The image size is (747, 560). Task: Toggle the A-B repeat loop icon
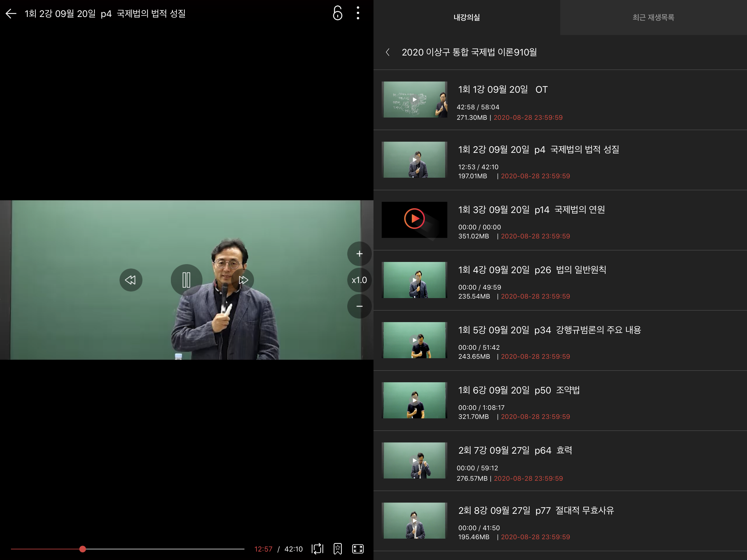click(317, 549)
